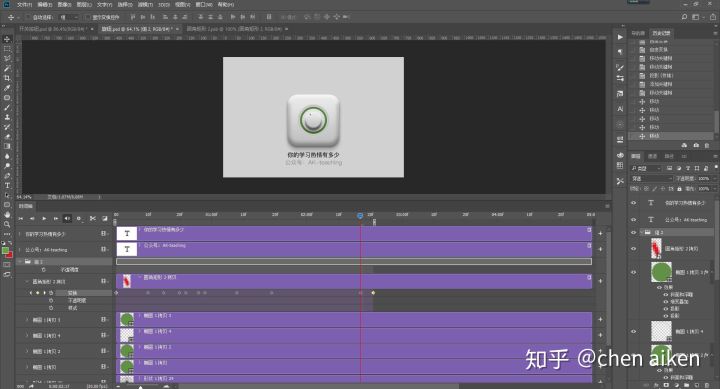Add media to the top text track
Image resolution: width=720 pixels, height=389 pixels.
point(600,233)
